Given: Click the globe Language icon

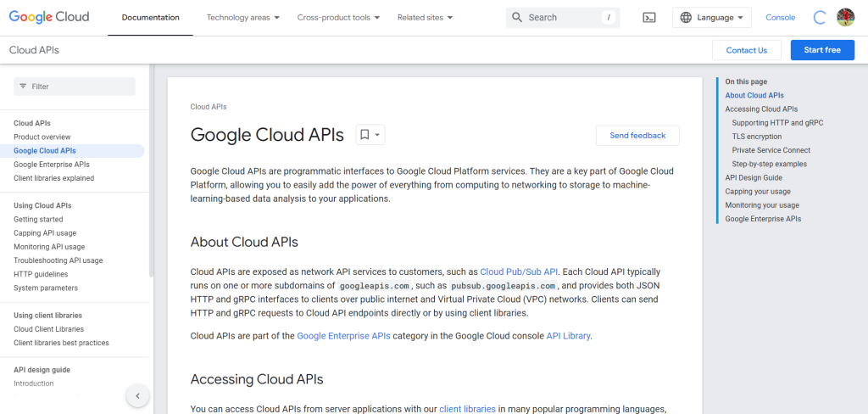Looking at the screenshot, I should click(685, 18).
